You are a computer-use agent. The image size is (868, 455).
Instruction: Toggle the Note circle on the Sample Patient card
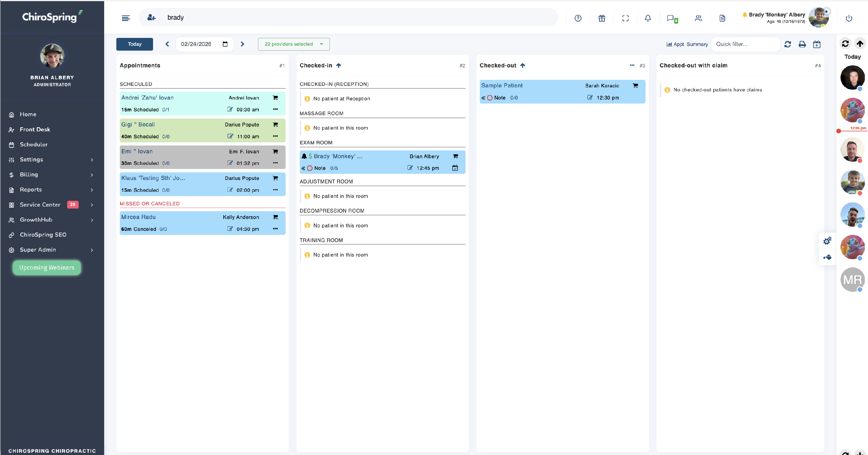pyautogui.click(x=490, y=98)
